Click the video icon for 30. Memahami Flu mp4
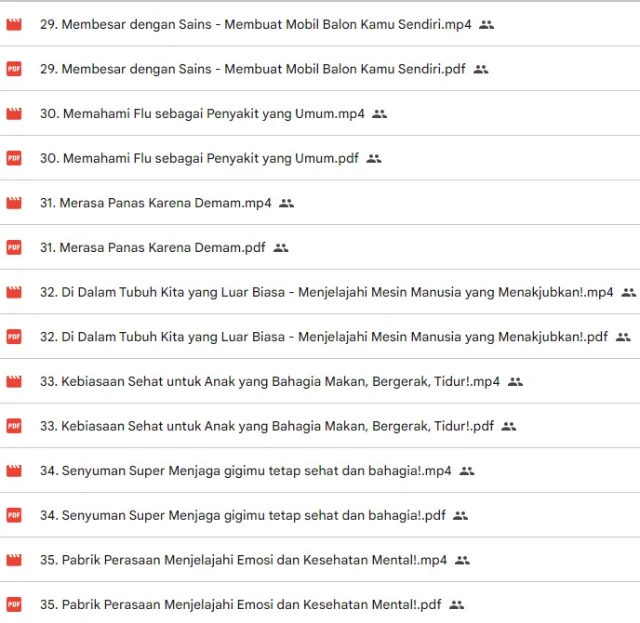The height and width of the screenshot is (623, 640). tap(14, 114)
